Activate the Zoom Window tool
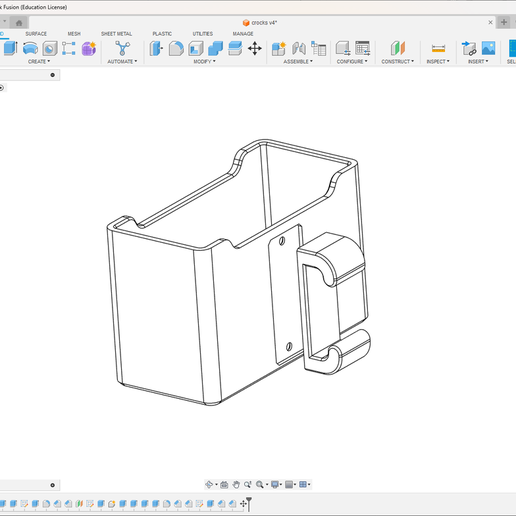 click(x=248, y=484)
